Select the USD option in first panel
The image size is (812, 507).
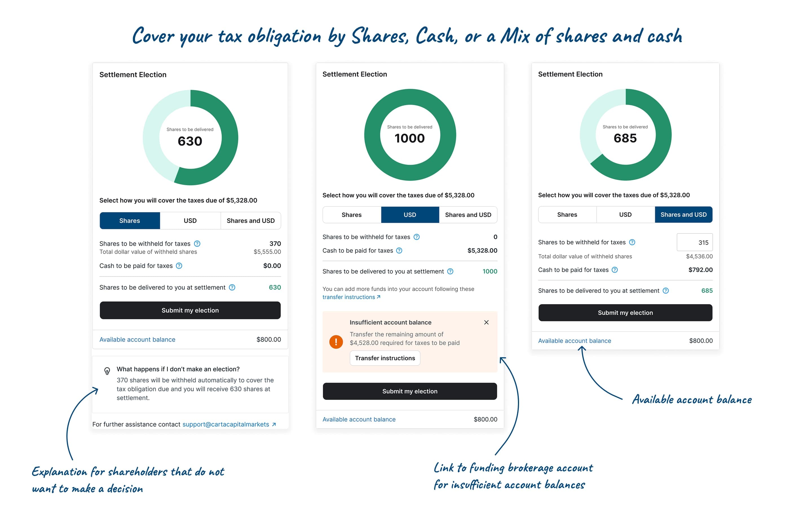click(x=190, y=220)
